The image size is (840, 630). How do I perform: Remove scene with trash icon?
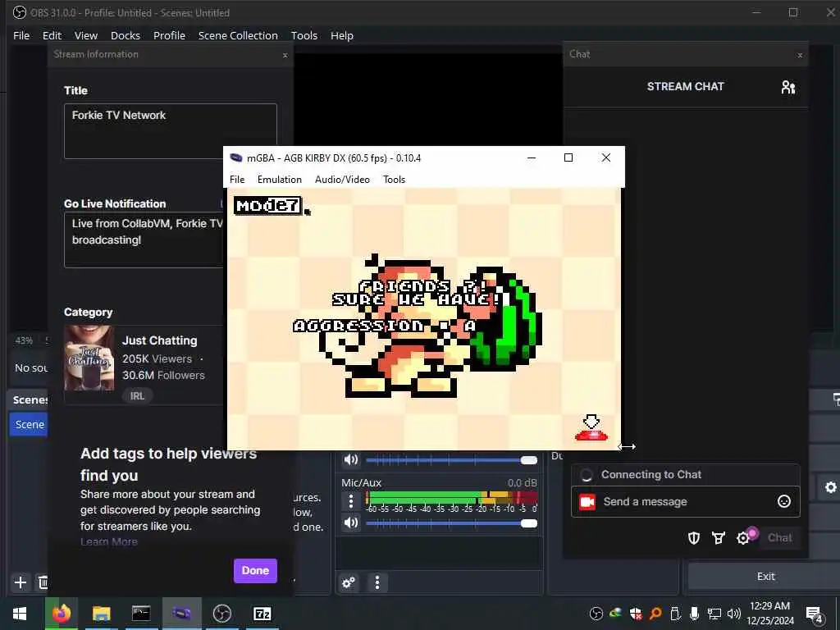tap(43, 582)
